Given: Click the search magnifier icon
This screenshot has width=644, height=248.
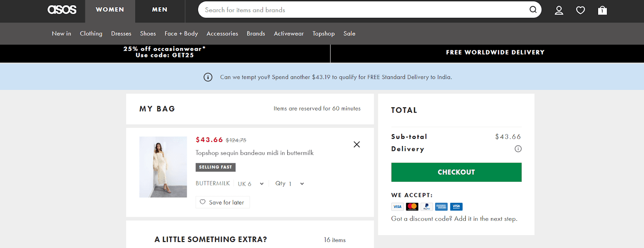Looking at the screenshot, I should pyautogui.click(x=533, y=10).
